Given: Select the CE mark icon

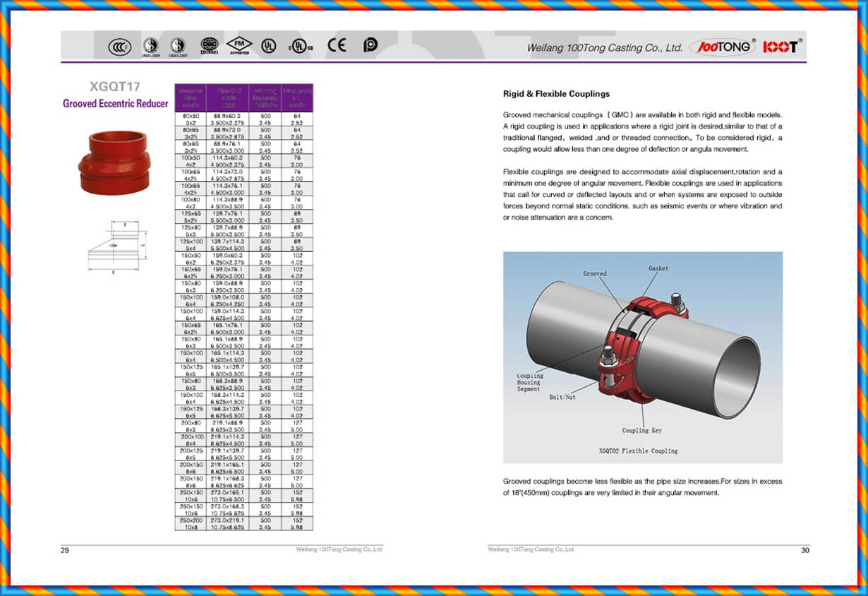Looking at the screenshot, I should [x=337, y=45].
